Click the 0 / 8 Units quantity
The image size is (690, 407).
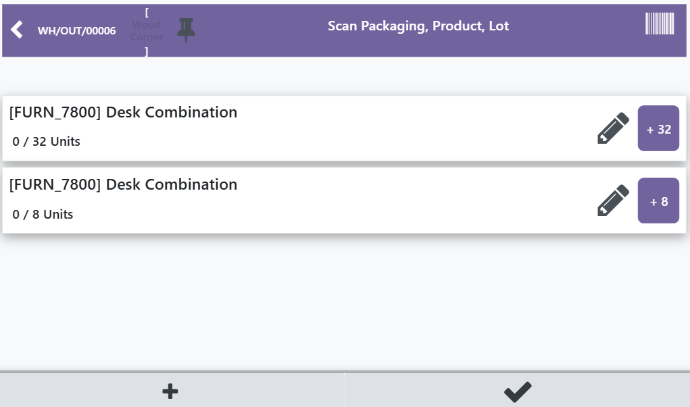point(43,214)
